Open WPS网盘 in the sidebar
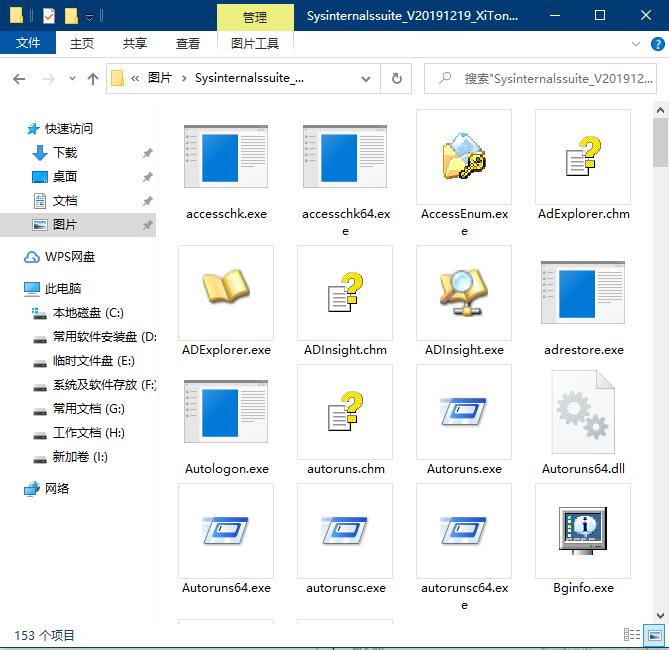Screen dimensions: 669x650 coord(70,257)
